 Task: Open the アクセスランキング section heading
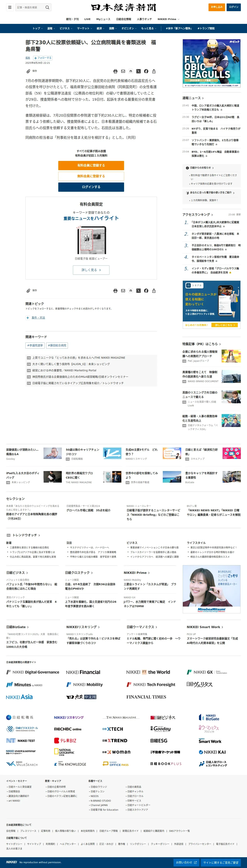pos(198,215)
